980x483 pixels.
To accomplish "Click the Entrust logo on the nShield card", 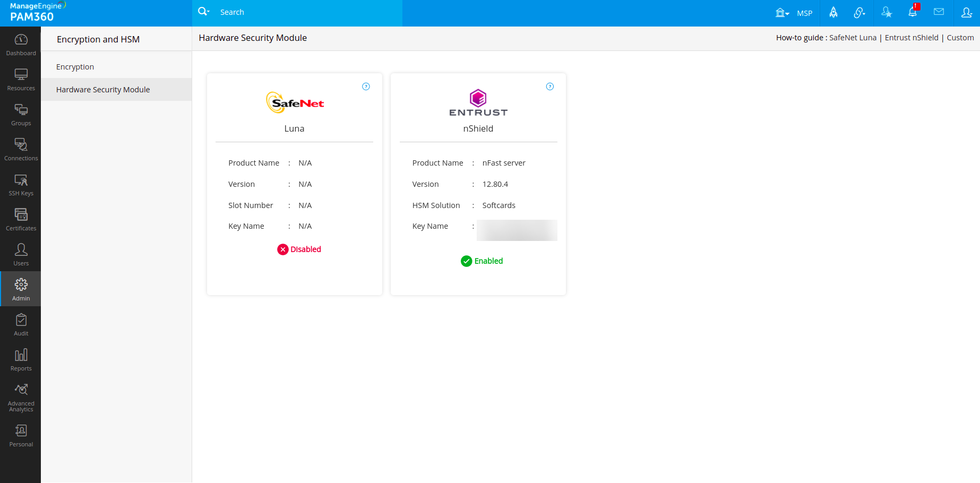I will [478, 102].
